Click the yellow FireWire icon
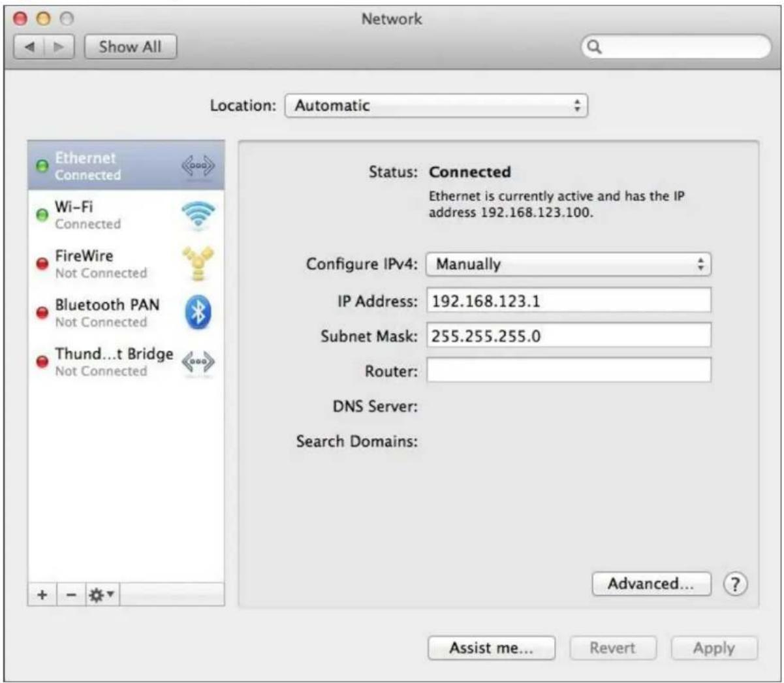This screenshot has height=683, width=784. pyautogui.click(x=198, y=264)
